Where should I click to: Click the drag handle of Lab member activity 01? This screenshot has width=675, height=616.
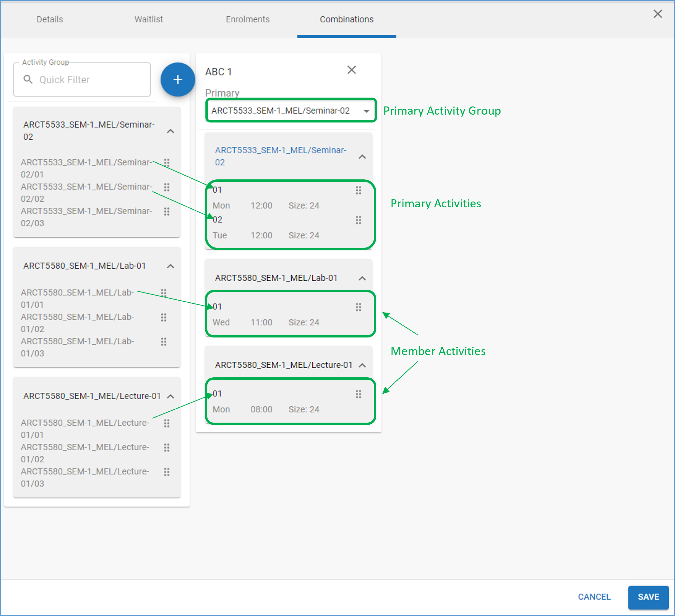point(358,307)
